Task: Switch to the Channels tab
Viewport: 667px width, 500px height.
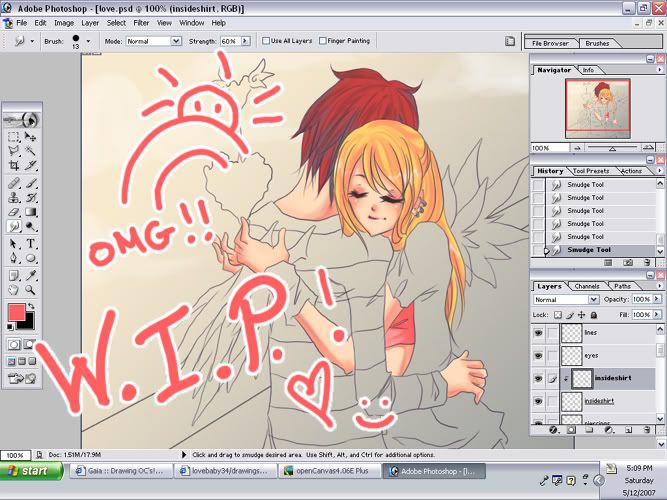Action: (587, 286)
